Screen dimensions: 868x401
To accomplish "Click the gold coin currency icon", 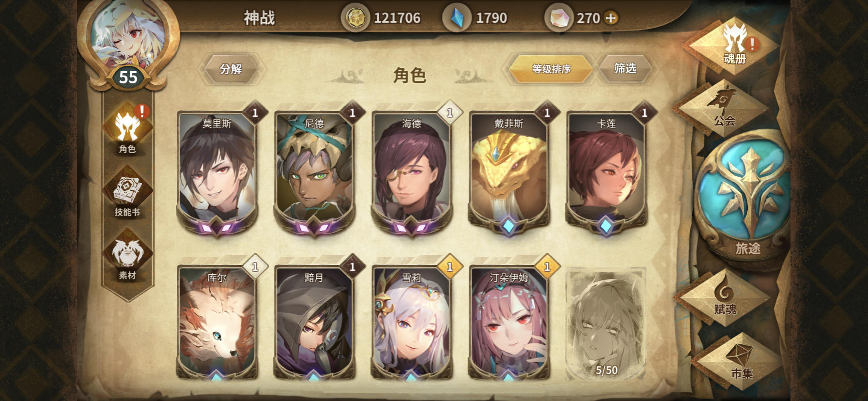I will (x=356, y=18).
